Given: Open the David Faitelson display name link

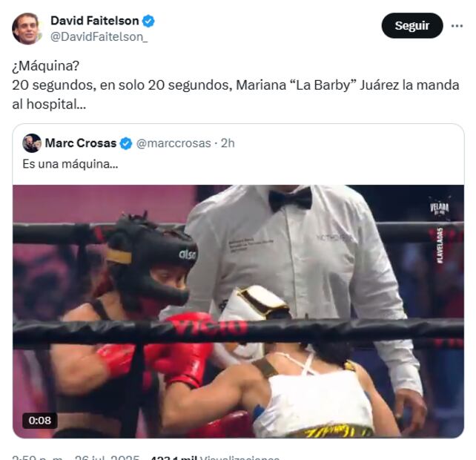Looking at the screenshot, I should point(94,21).
